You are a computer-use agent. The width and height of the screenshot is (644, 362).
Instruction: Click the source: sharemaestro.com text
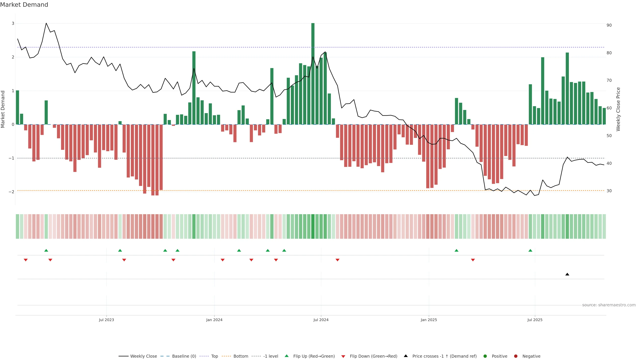coord(609,305)
